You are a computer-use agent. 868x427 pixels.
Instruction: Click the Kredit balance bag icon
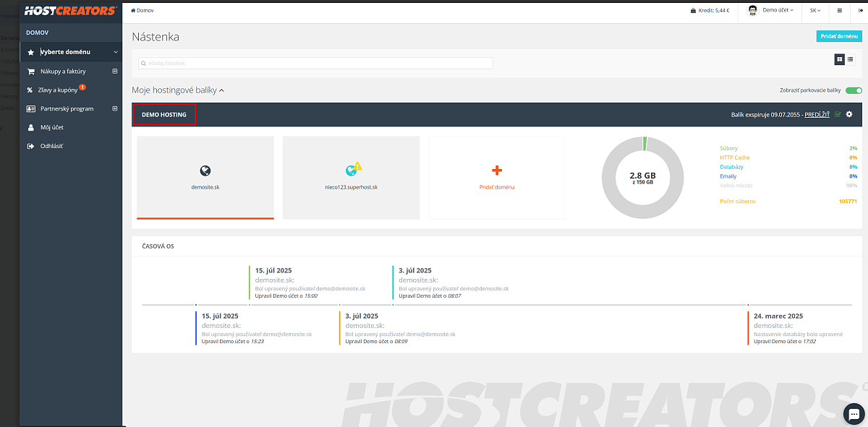click(x=694, y=11)
